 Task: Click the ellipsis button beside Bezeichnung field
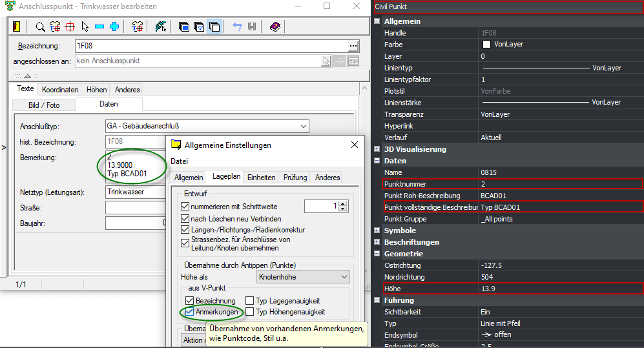pyautogui.click(x=353, y=46)
